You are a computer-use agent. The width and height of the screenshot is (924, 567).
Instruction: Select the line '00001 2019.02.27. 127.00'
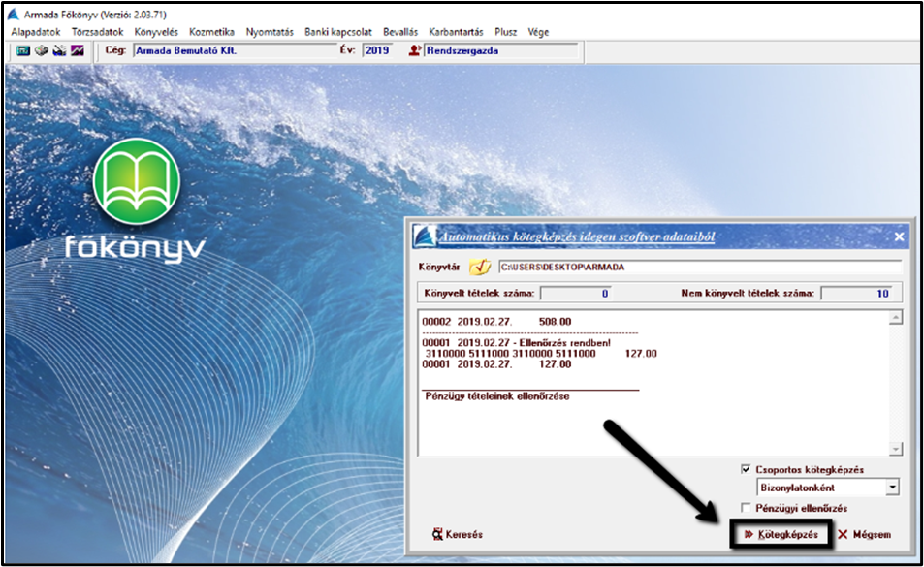(x=496, y=363)
